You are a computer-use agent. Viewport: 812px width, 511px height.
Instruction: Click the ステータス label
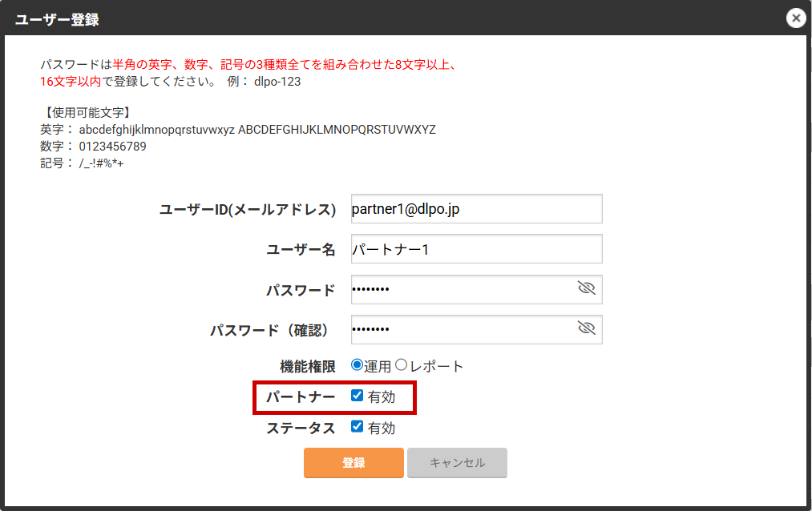tap(301, 429)
